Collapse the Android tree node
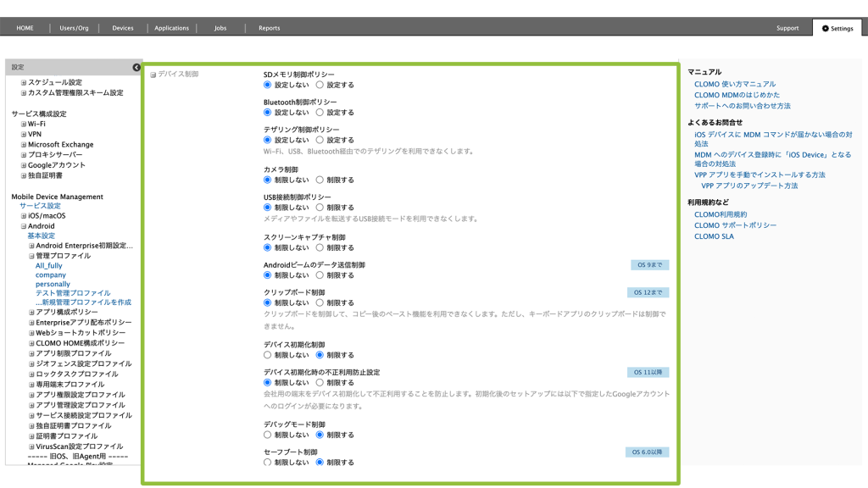868x488 pixels. [x=24, y=226]
